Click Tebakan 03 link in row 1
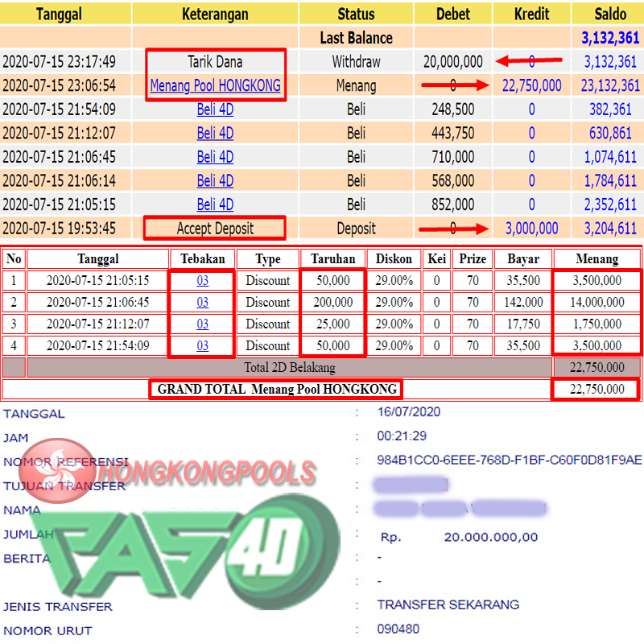Image resolution: width=644 pixels, height=644 pixels. tap(203, 280)
